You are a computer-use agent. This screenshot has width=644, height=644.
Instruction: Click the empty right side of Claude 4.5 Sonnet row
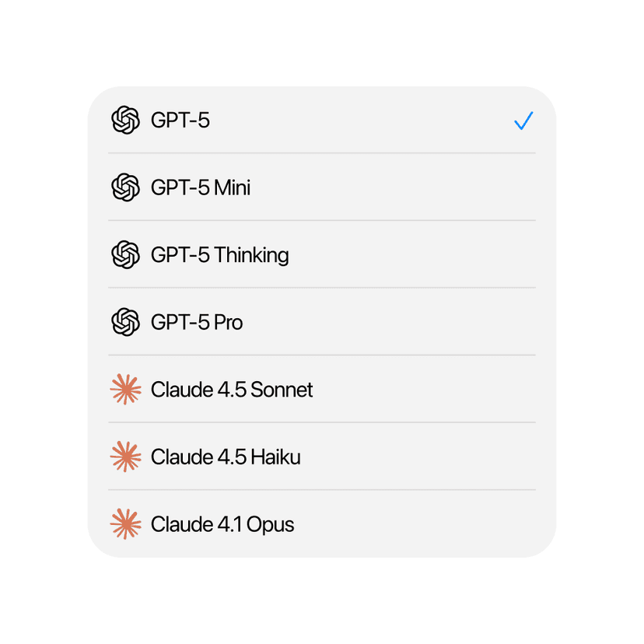click(467, 390)
